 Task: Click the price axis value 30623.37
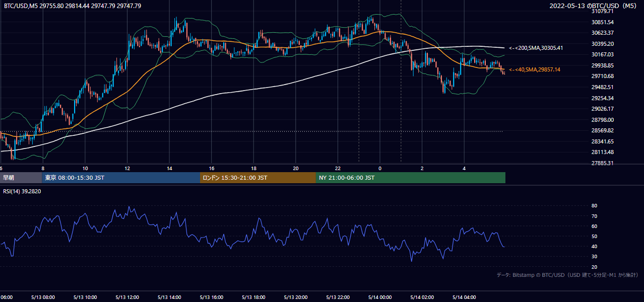[602, 33]
